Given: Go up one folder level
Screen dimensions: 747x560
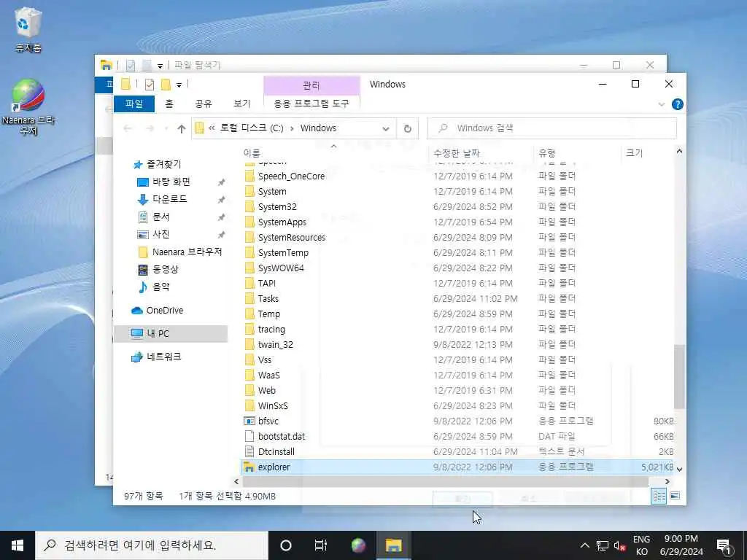Looking at the screenshot, I should [181, 128].
